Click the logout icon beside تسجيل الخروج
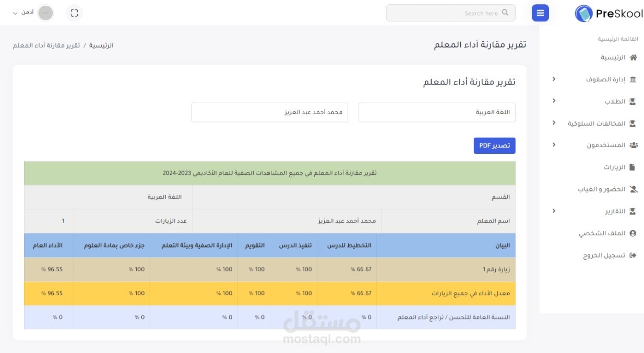 tap(633, 255)
